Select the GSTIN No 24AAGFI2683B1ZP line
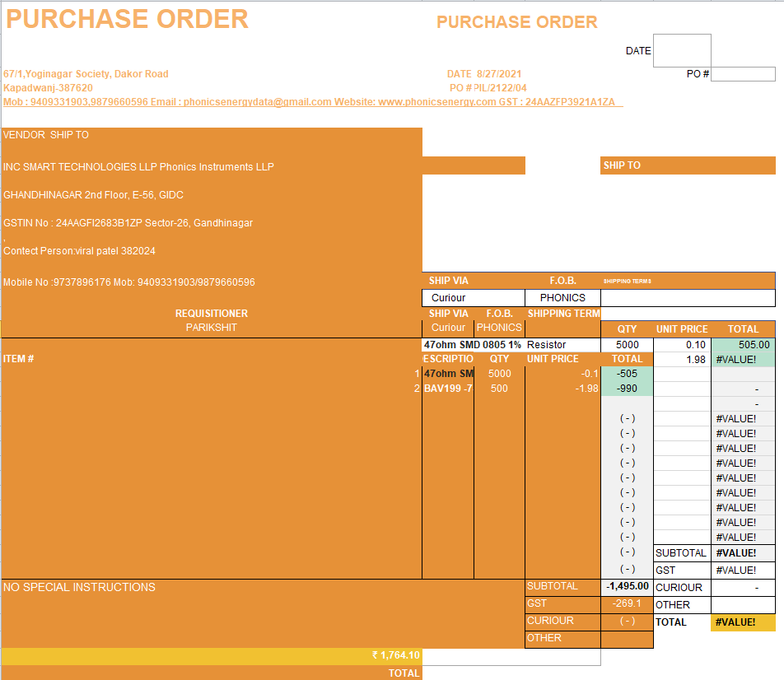 [128, 223]
